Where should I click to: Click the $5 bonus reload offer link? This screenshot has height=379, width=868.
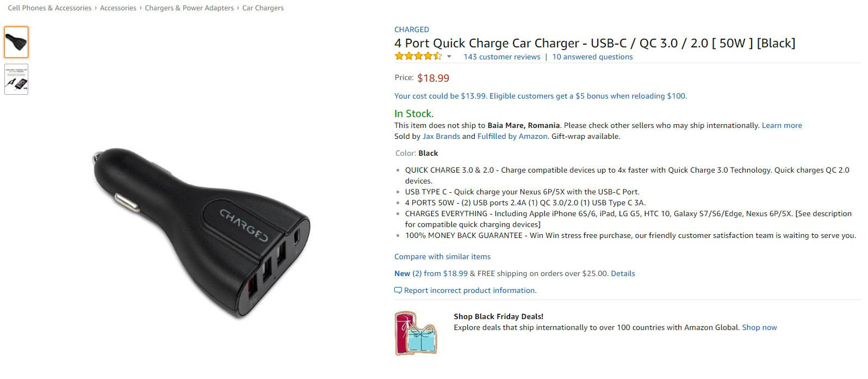540,96
